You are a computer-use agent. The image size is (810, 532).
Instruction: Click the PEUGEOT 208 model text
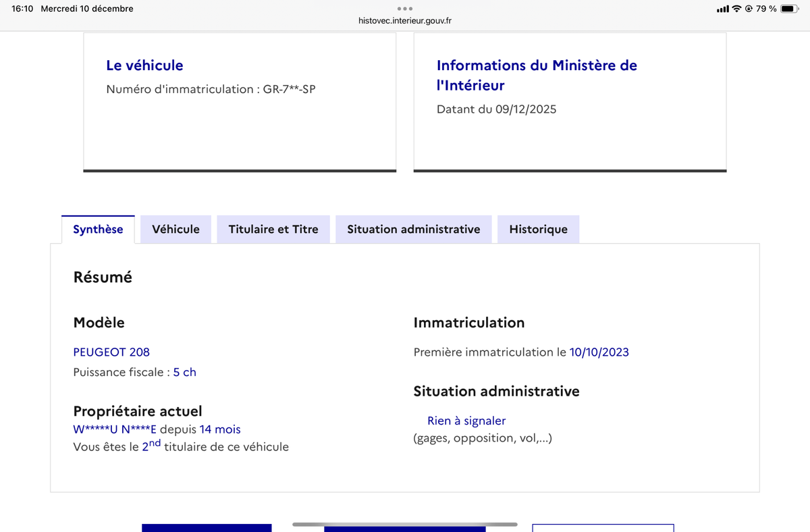point(111,352)
